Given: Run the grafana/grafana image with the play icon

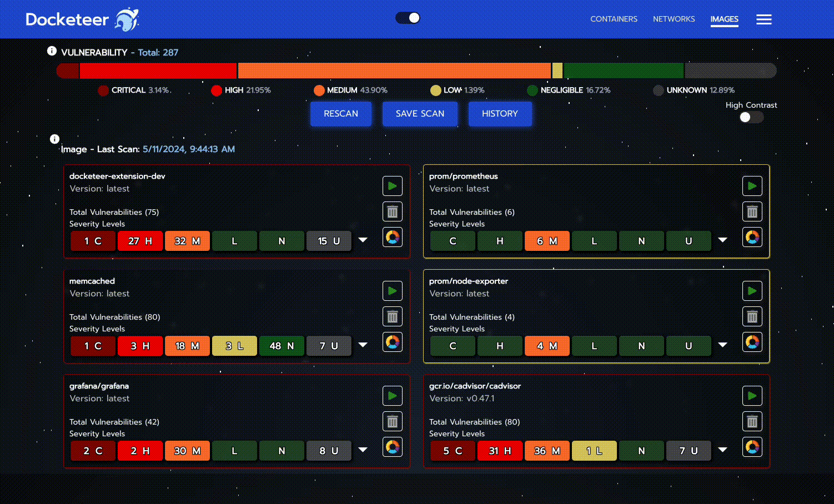Looking at the screenshot, I should 393,396.
